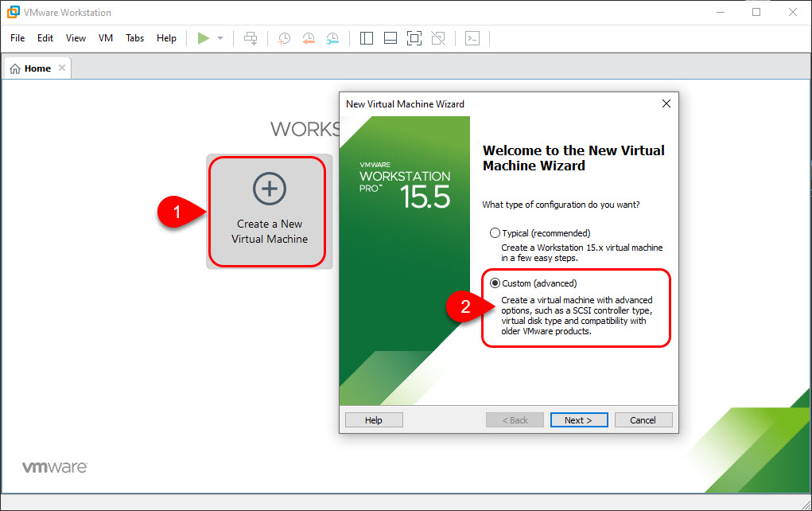Switch to the Home tab
Image resolution: width=812 pixels, height=511 pixels.
tap(37, 68)
